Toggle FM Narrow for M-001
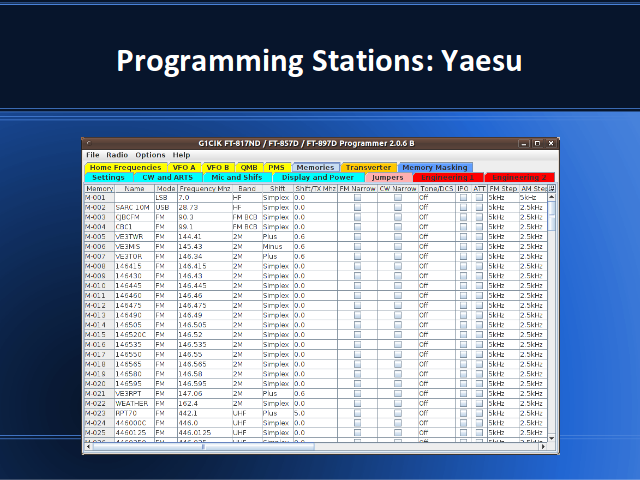The height and width of the screenshot is (480, 640). [x=358, y=198]
